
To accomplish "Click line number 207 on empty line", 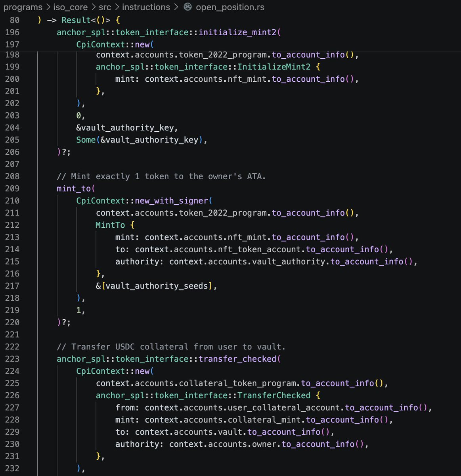I will 12,164.
